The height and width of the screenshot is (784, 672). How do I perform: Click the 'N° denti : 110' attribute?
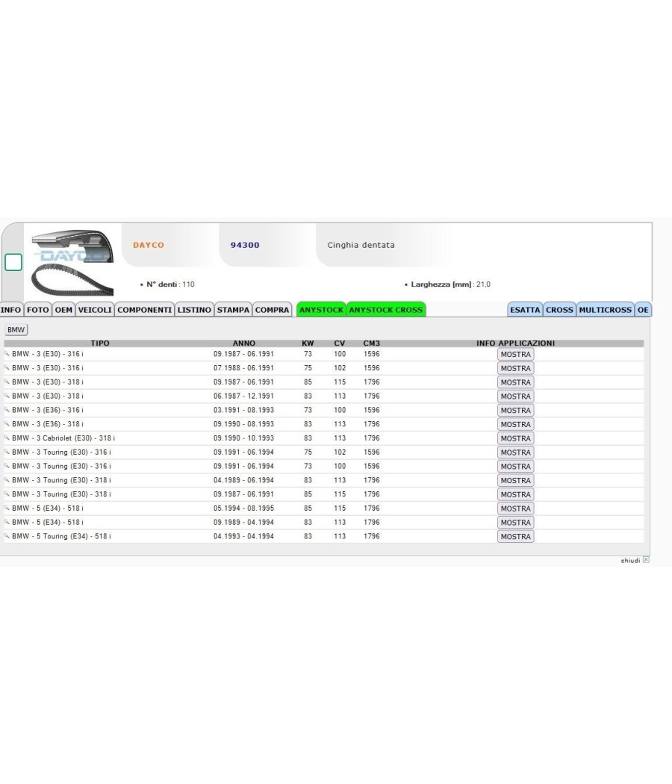(x=167, y=284)
